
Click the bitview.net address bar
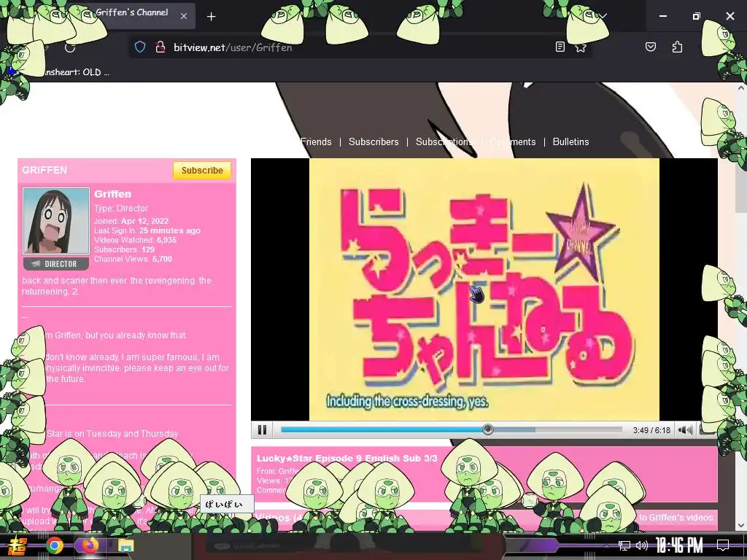click(x=360, y=47)
